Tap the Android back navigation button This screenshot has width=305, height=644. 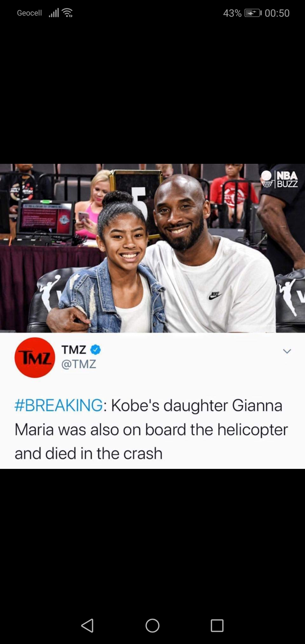(87, 626)
